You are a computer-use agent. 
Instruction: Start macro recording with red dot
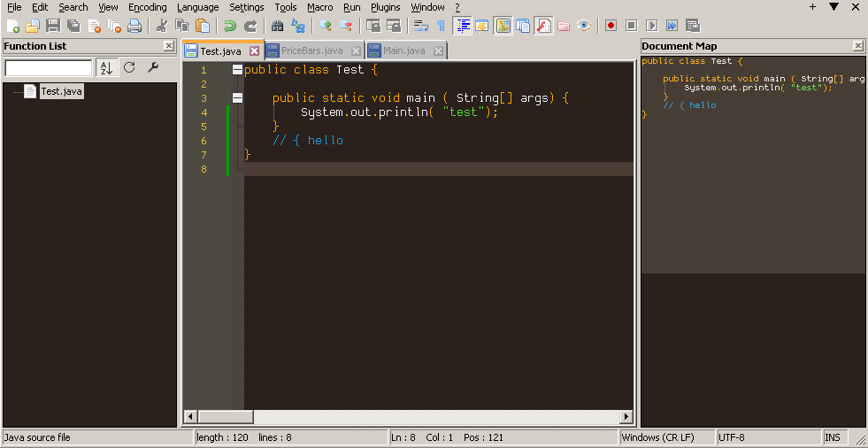click(611, 26)
